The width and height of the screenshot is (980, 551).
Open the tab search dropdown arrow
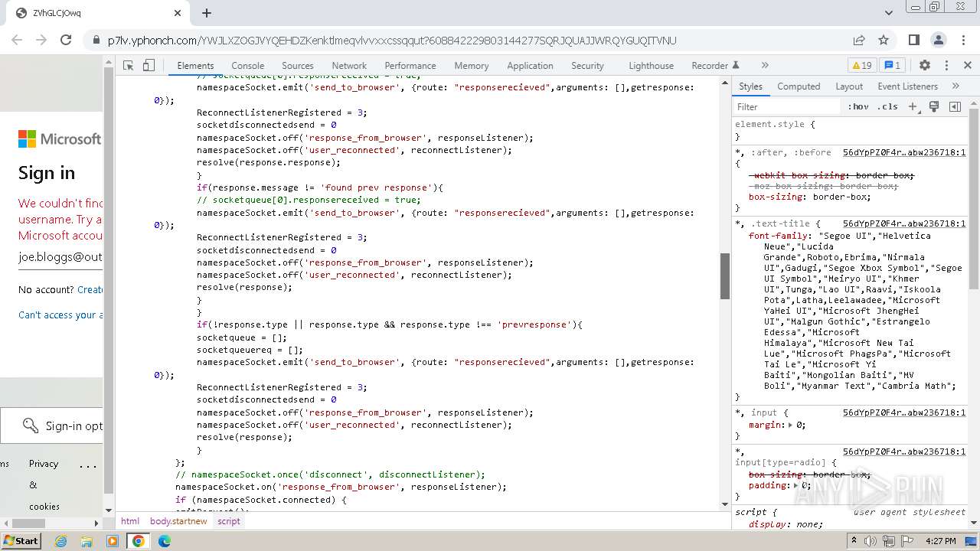click(x=889, y=13)
